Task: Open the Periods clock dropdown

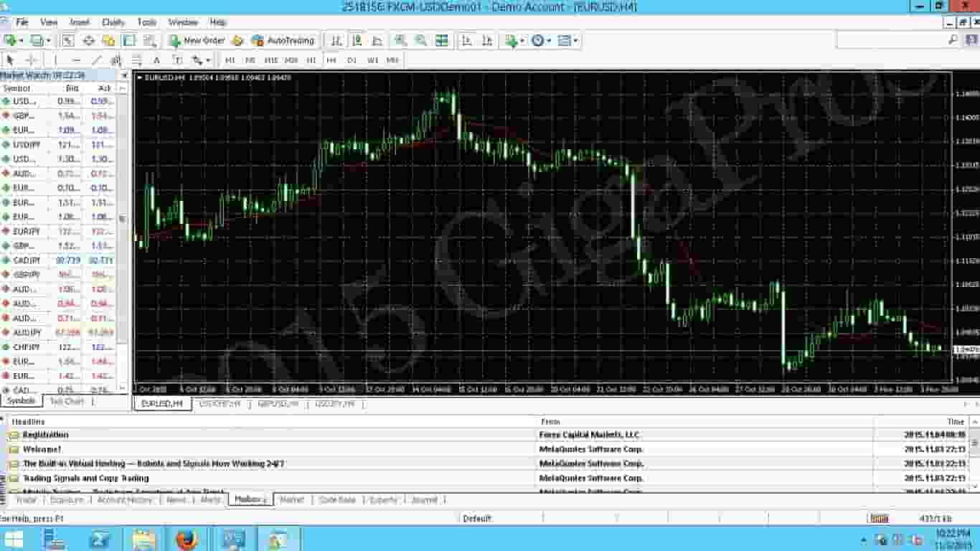Action: click(x=541, y=41)
